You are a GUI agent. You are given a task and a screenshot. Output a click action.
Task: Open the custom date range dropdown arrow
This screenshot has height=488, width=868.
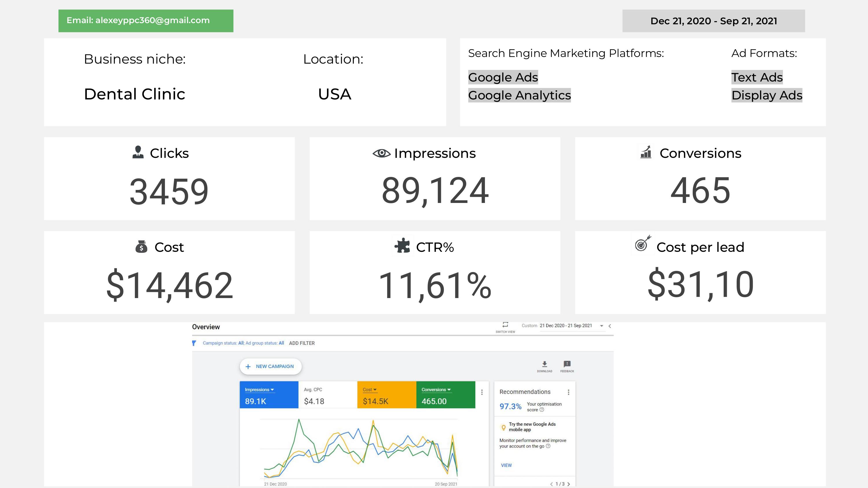tap(602, 326)
